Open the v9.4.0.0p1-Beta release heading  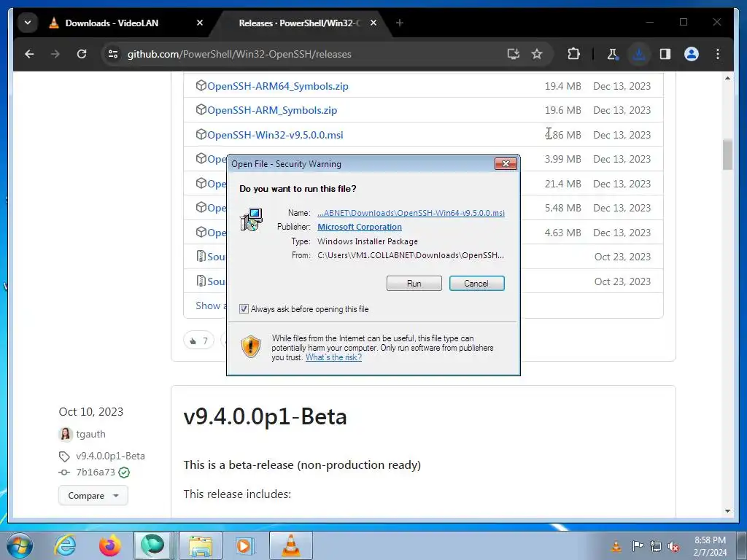(265, 416)
